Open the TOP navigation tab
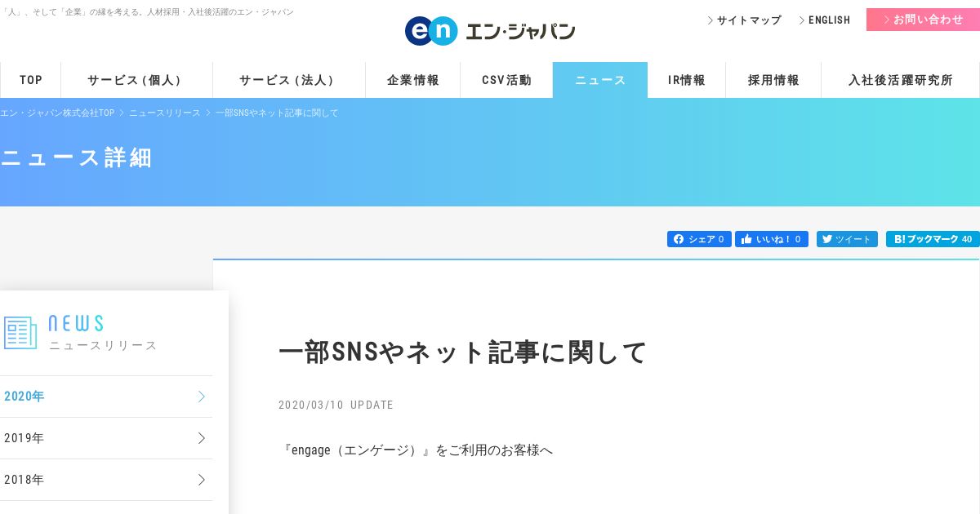Viewport: 980px width, 514px height. tap(31, 80)
